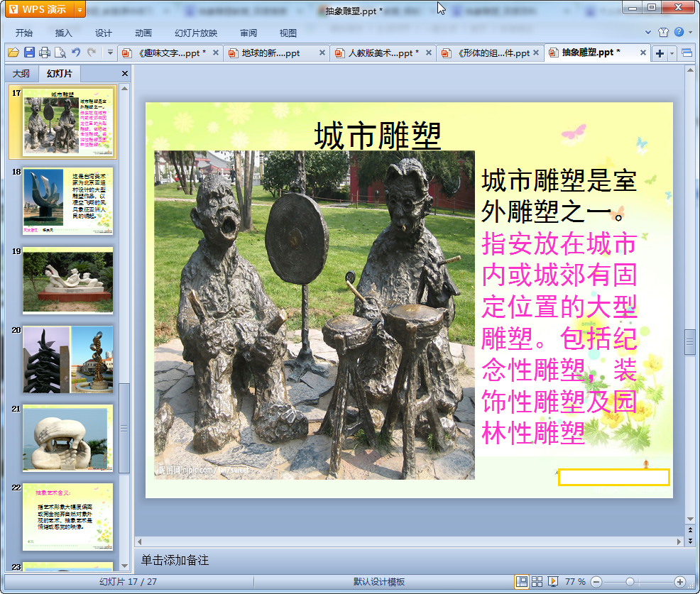
Task: Expand the ribbon collapse chevron at top right
Action: coord(648,32)
